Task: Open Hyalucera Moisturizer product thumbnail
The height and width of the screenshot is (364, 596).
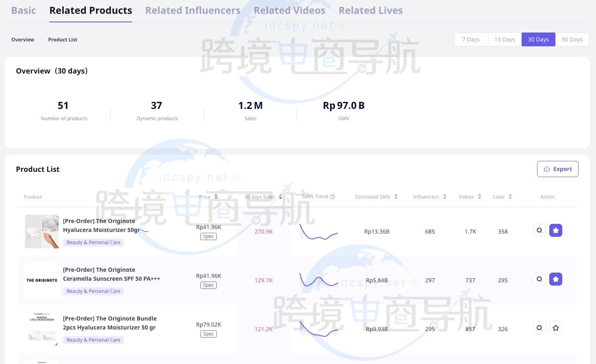Action: (x=42, y=232)
